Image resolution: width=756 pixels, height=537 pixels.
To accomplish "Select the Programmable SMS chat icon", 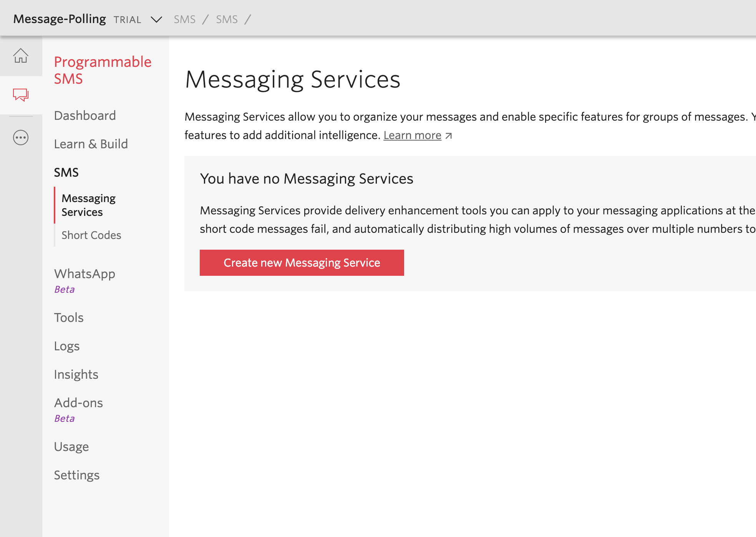I will pos(21,94).
